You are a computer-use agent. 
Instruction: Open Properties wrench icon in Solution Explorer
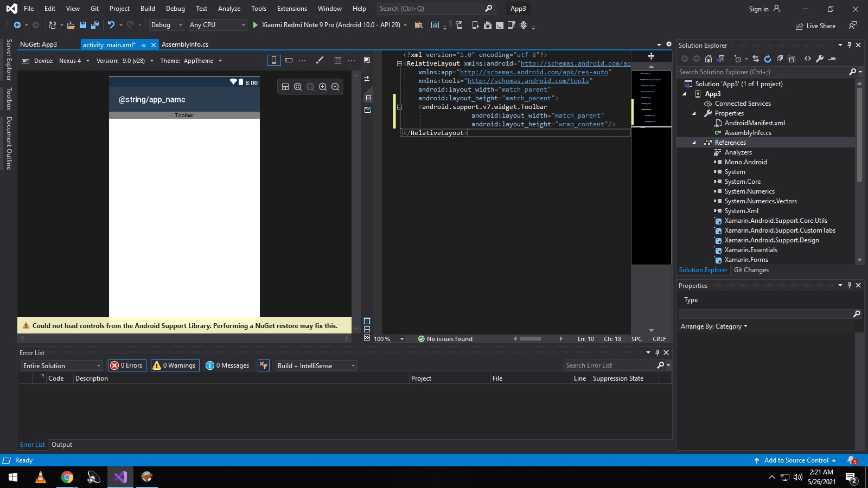[820, 59]
